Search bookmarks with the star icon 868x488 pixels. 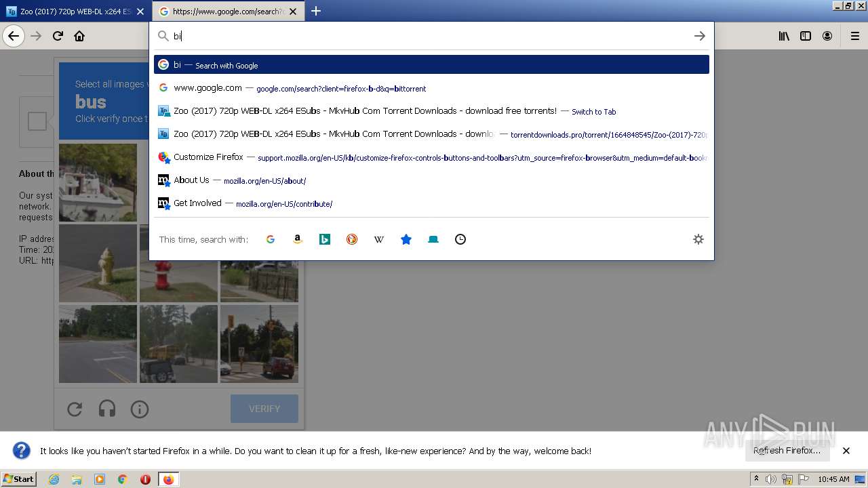[406, 239]
